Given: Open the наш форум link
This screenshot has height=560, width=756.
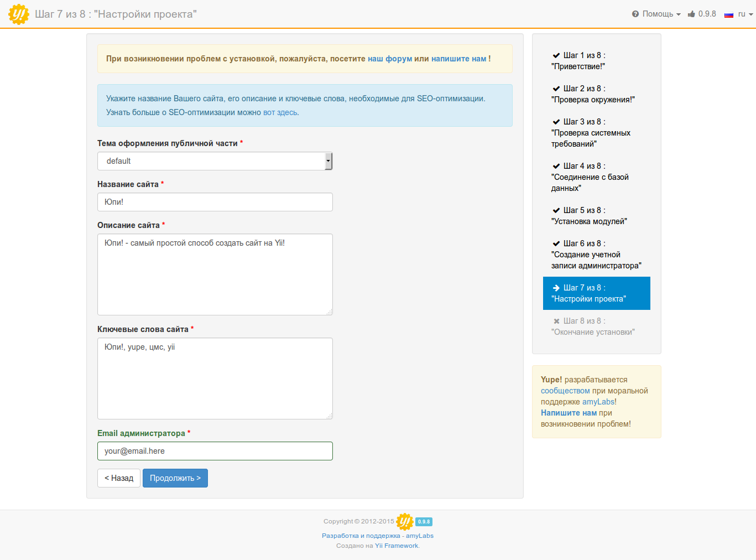Looking at the screenshot, I should 390,59.
